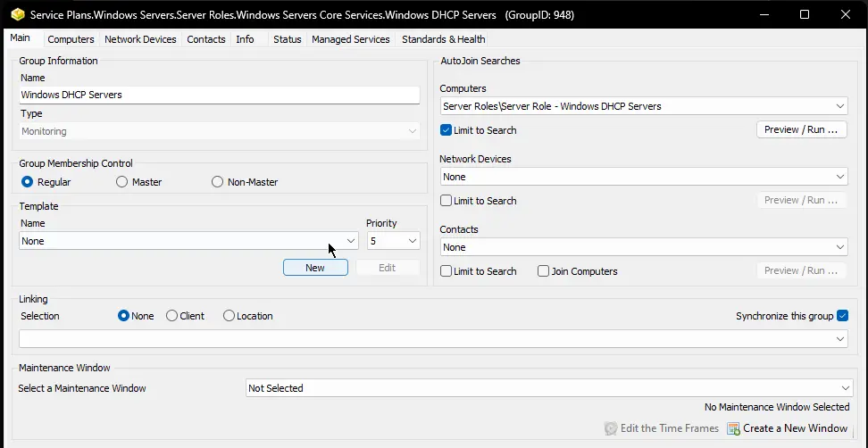This screenshot has width=868, height=448.
Task: Expand the Contacts search dropdown
Action: click(644, 247)
